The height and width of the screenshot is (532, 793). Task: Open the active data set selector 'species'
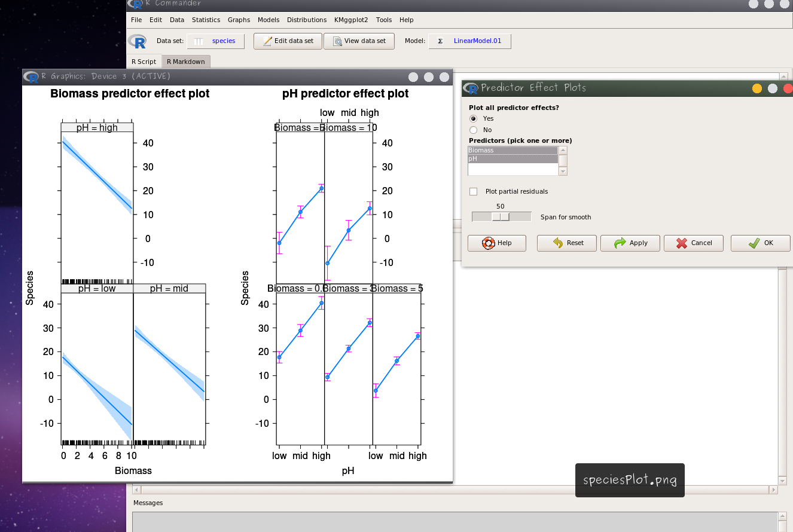(215, 41)
